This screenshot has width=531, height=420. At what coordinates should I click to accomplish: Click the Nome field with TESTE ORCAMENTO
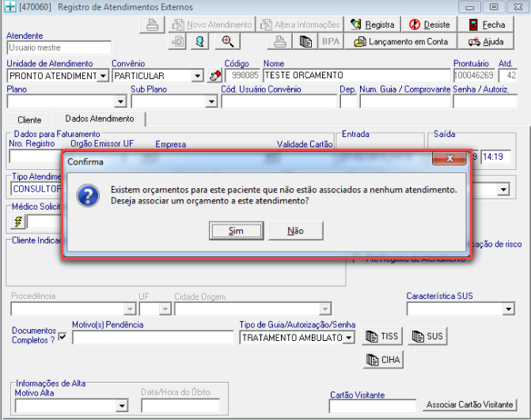coord(357,75)
